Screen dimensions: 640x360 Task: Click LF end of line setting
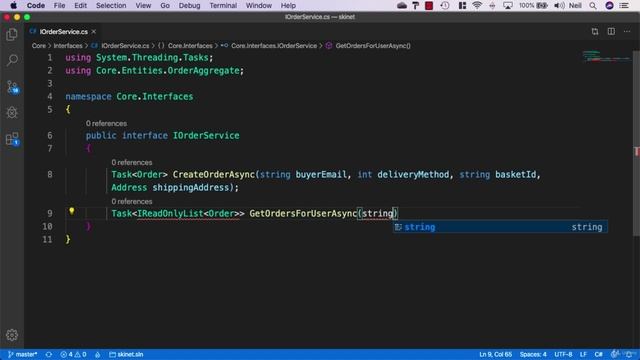pyautogui.click(x=583, y=354)
